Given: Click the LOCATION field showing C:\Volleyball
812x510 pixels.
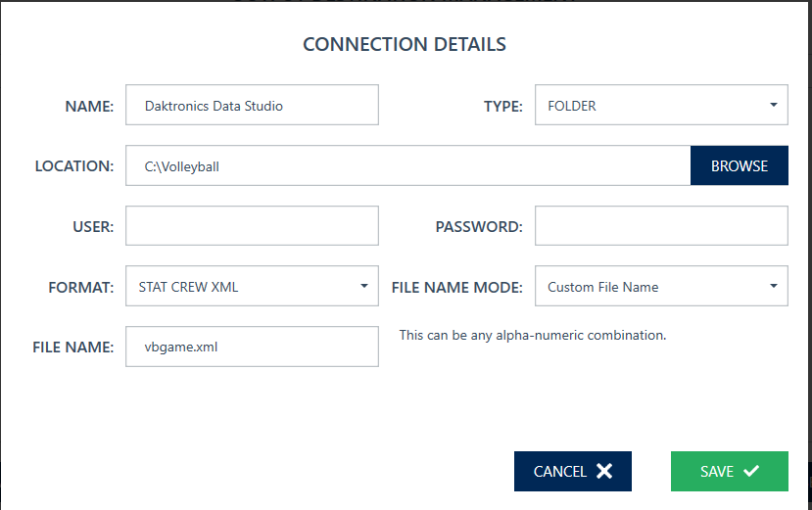Looking at the screenshot, I should pyautogui.click(x=407, y=165).
